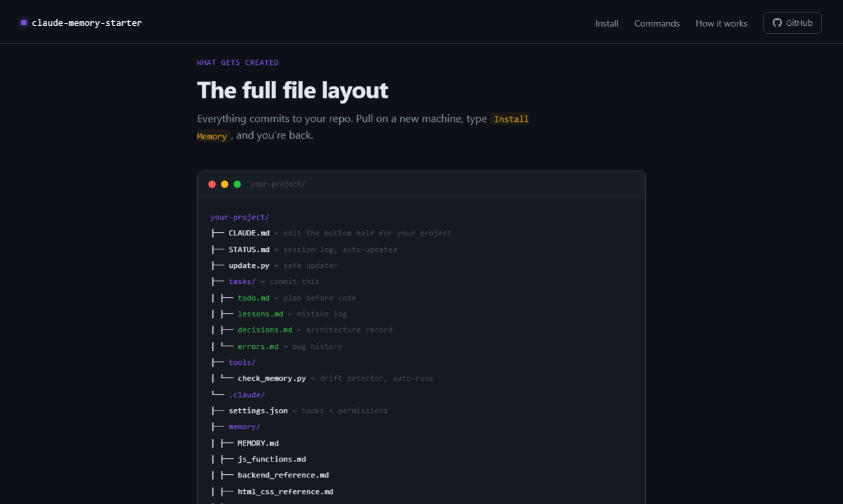Click the GitHub octocat icon
843x504 pixels.
(x=777, y=23)
